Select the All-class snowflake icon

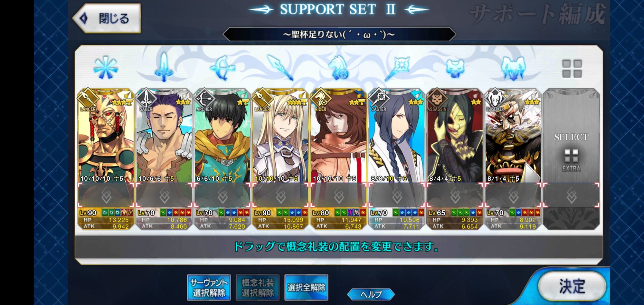(105, 68)
